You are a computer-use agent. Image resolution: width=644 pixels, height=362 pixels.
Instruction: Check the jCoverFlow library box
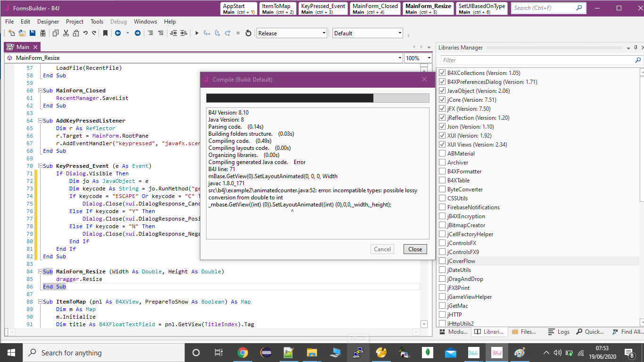click(x=442, y=261)
